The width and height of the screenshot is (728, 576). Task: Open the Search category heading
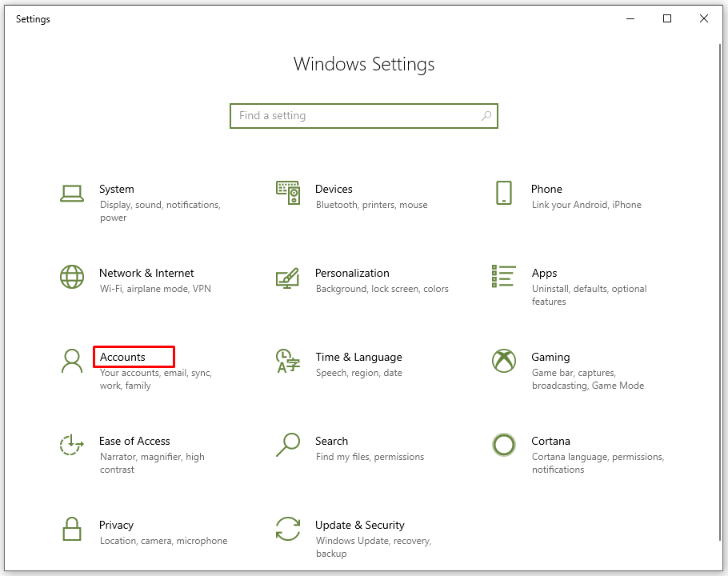click(x=331, y=441)
